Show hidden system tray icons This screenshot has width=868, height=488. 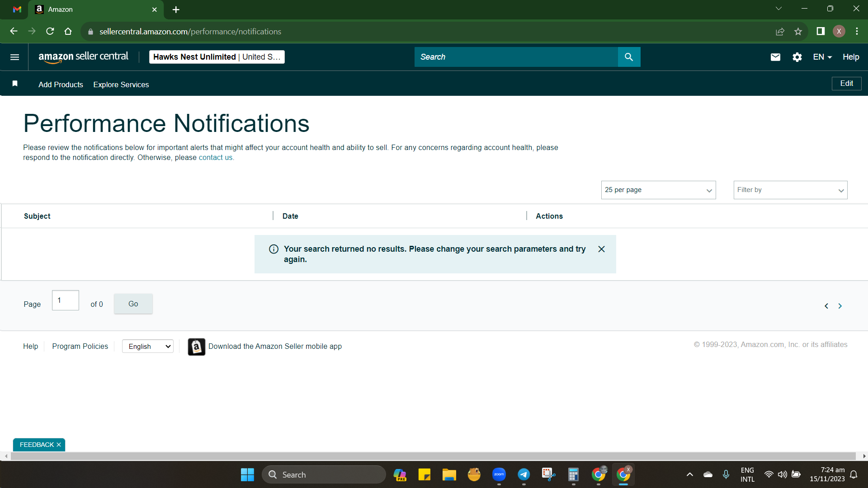pyautogui.click(x=689, y=474)
